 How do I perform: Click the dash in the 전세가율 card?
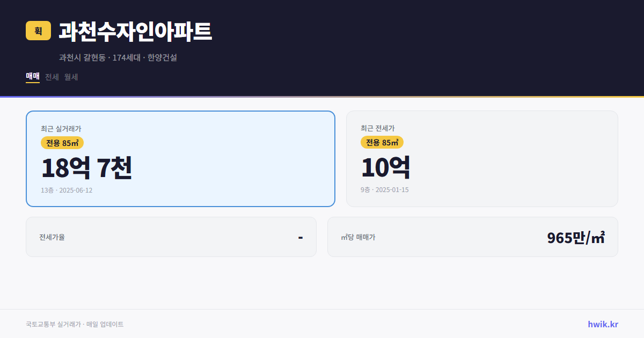[x=301, y=237]
